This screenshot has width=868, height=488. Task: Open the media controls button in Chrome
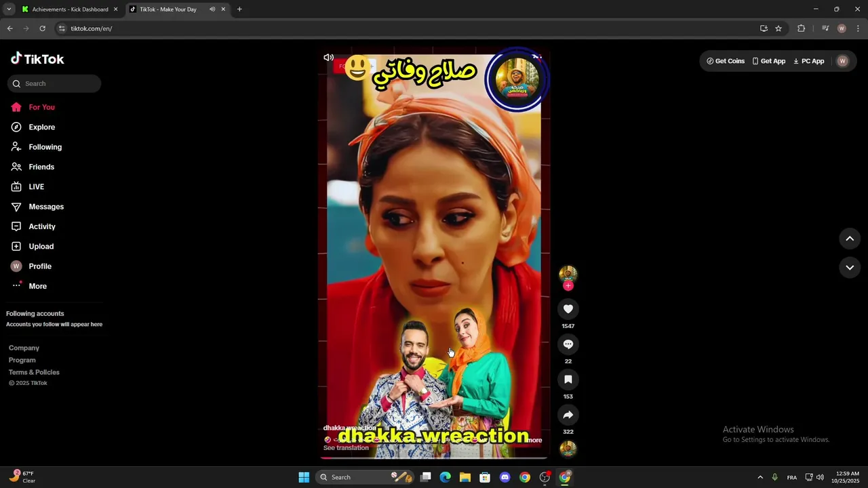[825, 28]
